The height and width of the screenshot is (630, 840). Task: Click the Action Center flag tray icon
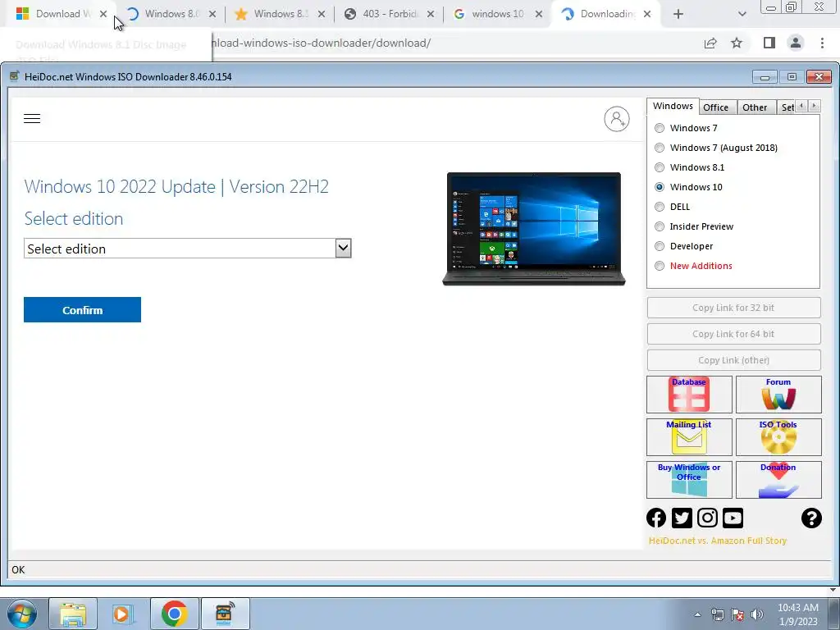click(737, 614)
